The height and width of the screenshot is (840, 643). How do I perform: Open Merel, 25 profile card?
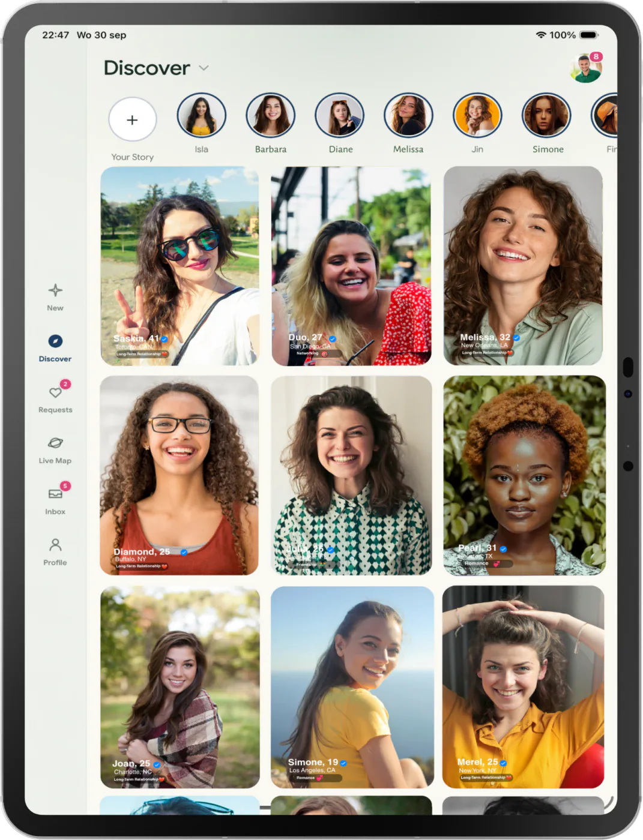point(523,687)
